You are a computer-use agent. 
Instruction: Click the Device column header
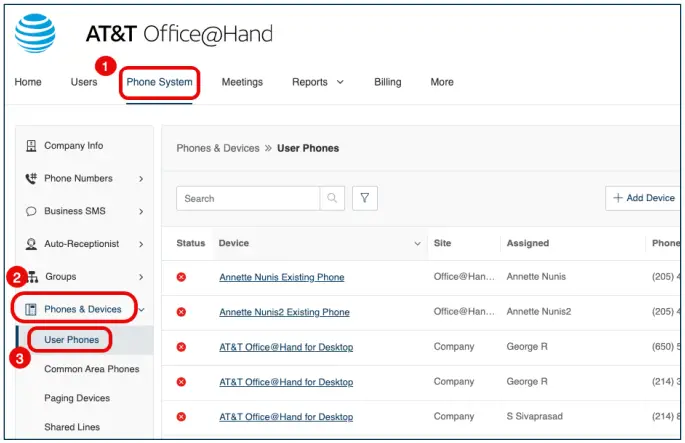(234, 243)
